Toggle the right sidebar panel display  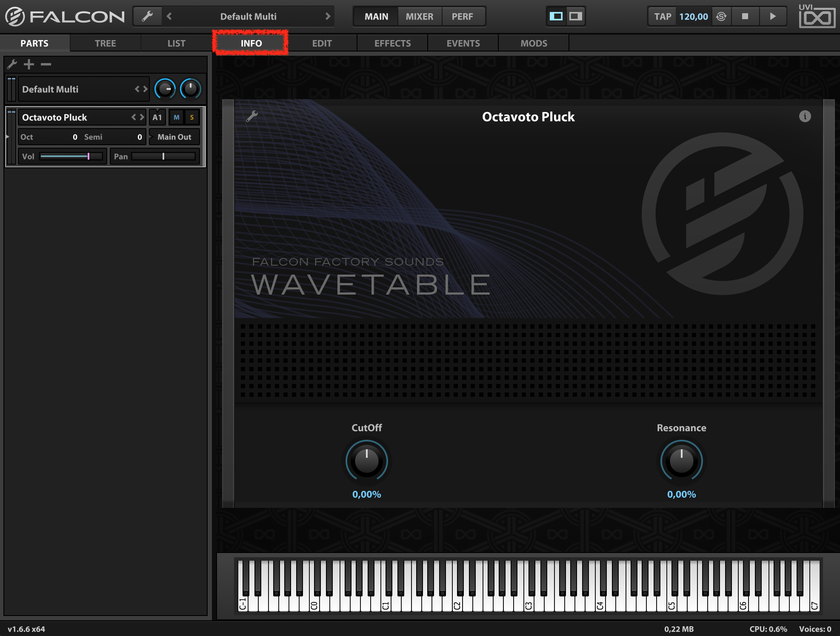(575, 16)
